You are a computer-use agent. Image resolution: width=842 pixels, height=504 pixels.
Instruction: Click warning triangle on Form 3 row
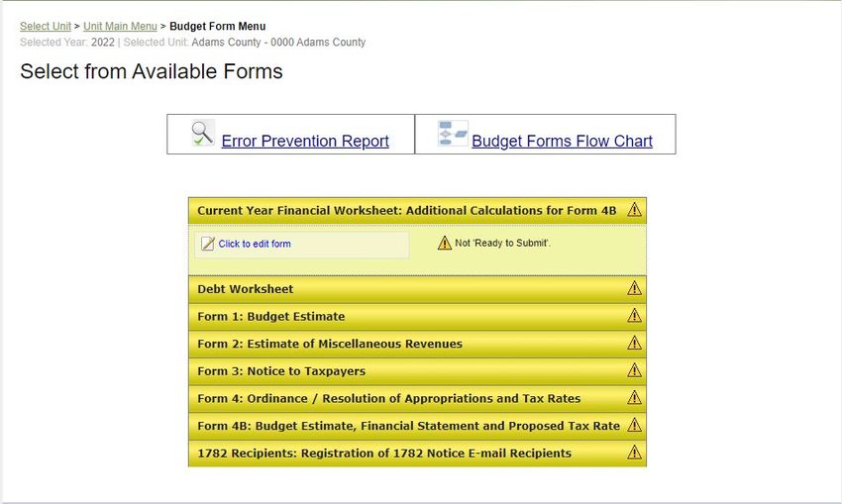coord(634,370)
